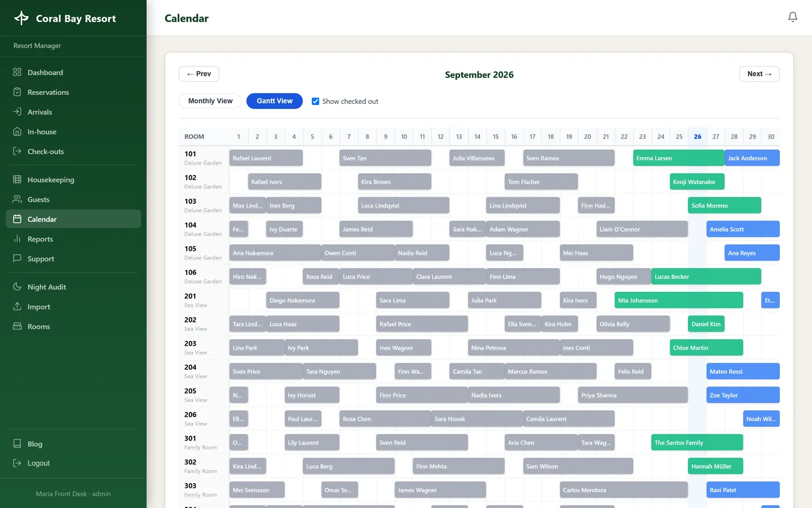Screen dimensions: 812x508
Task: Click the Logout door icon
Action: (x=17, y=463)
